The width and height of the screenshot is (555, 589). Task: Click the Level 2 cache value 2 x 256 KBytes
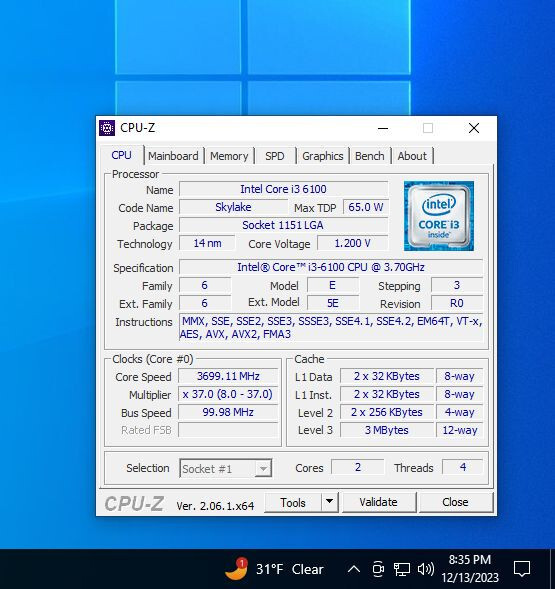click(387, 412)
